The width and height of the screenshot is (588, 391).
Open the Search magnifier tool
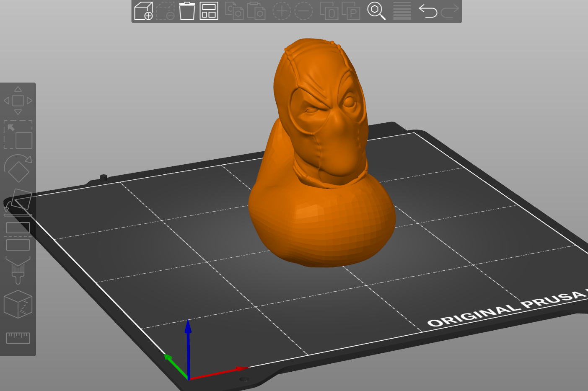point(376,11)
